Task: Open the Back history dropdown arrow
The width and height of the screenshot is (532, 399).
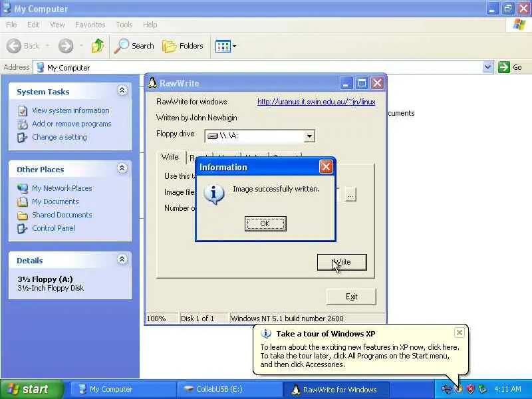Action: coord(47,45)
